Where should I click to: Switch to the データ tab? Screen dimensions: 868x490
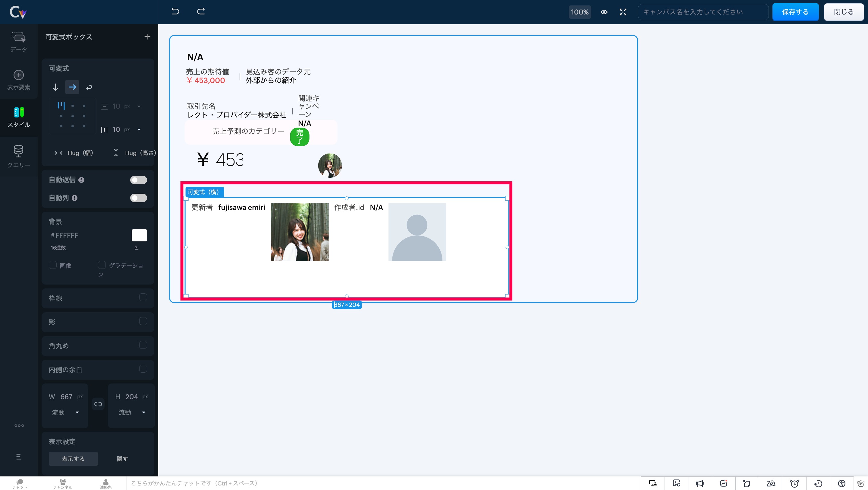coord(18,42)
